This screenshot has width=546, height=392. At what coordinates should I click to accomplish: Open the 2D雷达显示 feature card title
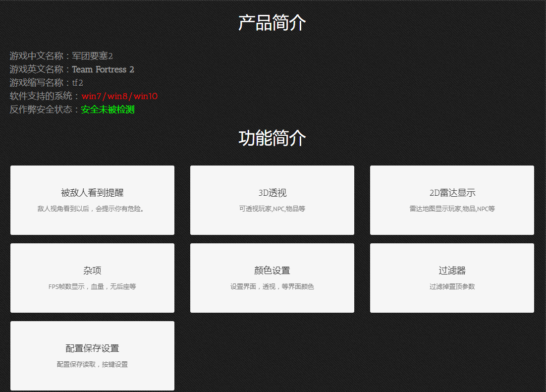click(452, 193)
